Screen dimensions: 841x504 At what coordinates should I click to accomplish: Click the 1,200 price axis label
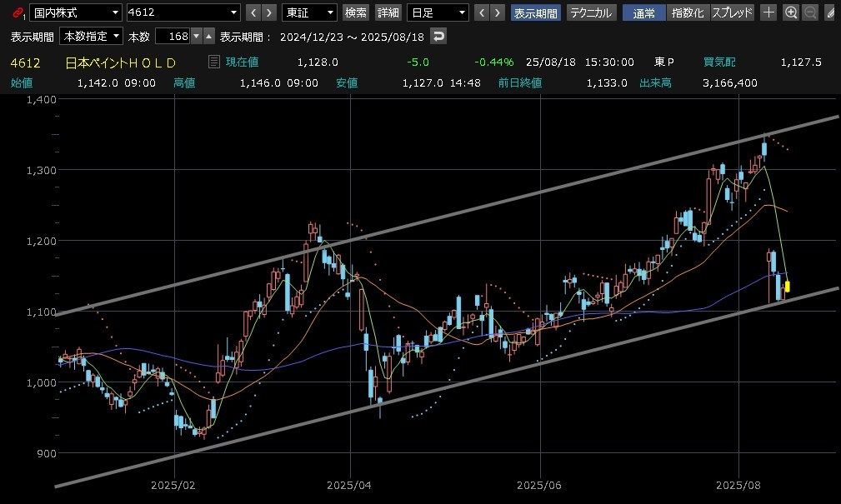point(42,241)
